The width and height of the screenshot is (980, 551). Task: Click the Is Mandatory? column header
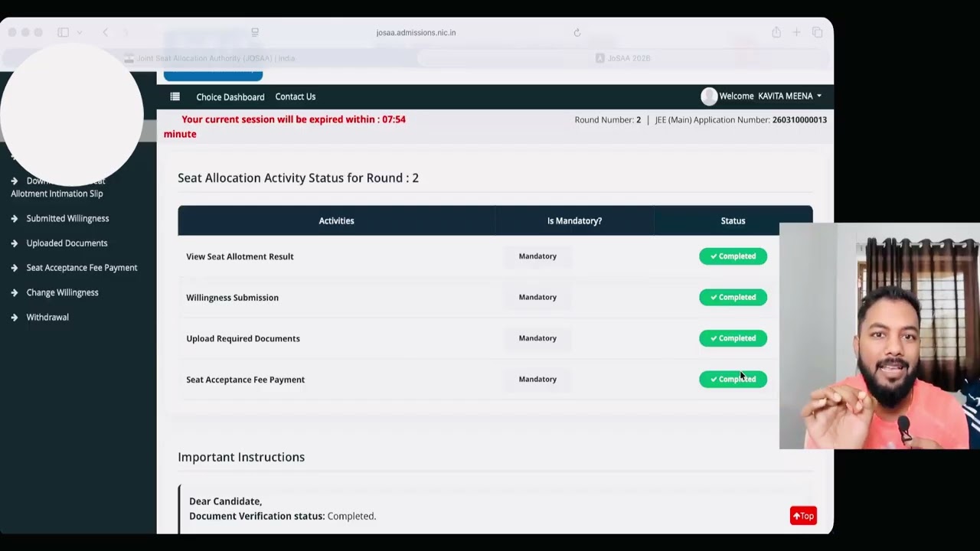pyautogui.click(x=574, y=220)
